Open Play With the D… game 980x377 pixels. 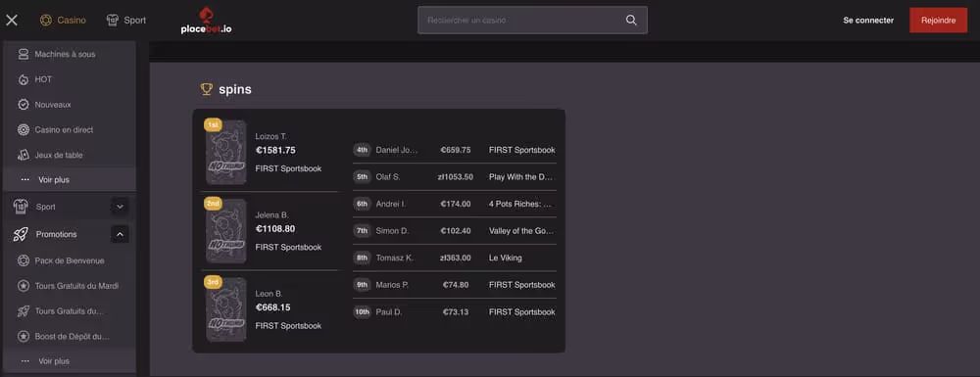tap(521, 176)
